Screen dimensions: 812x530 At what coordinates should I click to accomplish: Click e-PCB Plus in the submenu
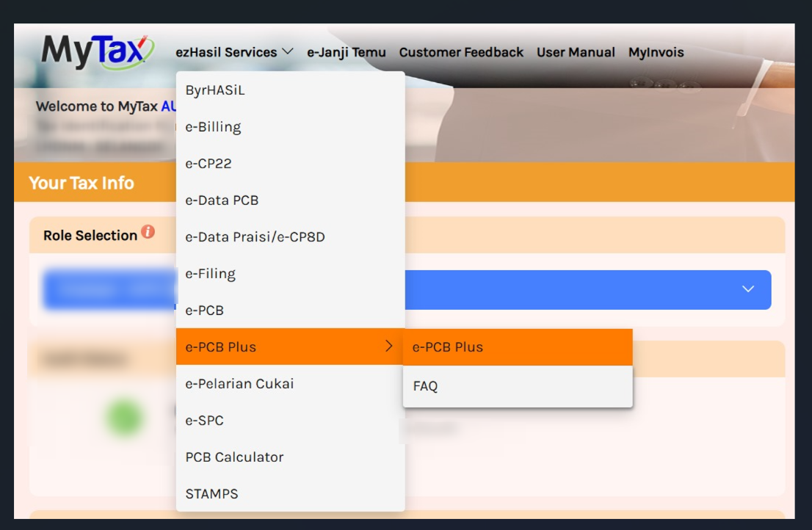[518, 347]
